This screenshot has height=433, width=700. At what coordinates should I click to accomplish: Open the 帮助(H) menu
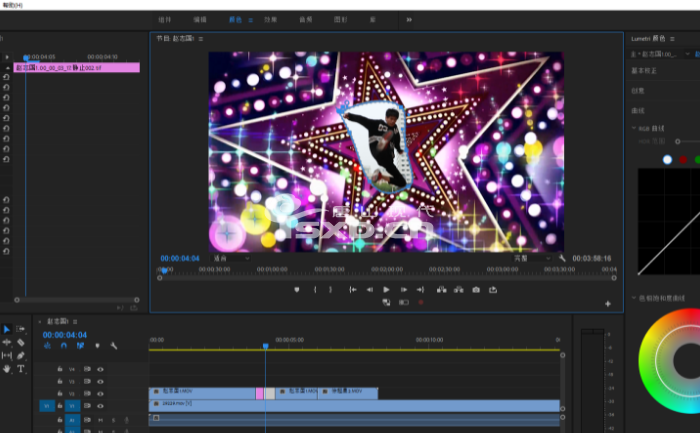(x=12, y=5)
